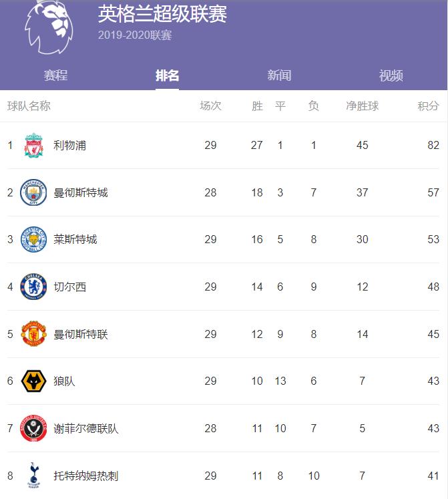This screenshot has width=448, height=499.
Task: Click the Tottenham Hotspur club crest
Action: point(33,476)
